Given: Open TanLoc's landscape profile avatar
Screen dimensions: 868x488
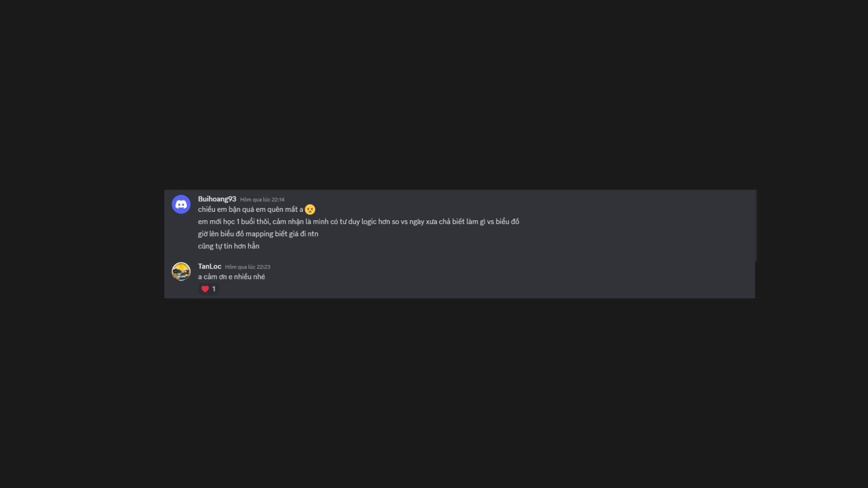Looking at the screenshot, I should [181, 272].
